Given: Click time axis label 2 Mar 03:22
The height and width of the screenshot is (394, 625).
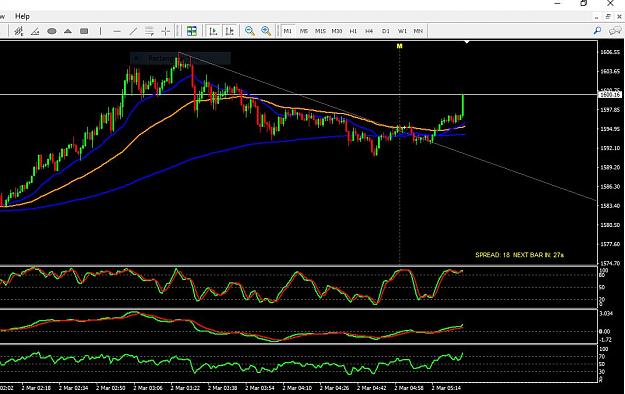Looking at the screenshot, I should [x=185, y=388].
